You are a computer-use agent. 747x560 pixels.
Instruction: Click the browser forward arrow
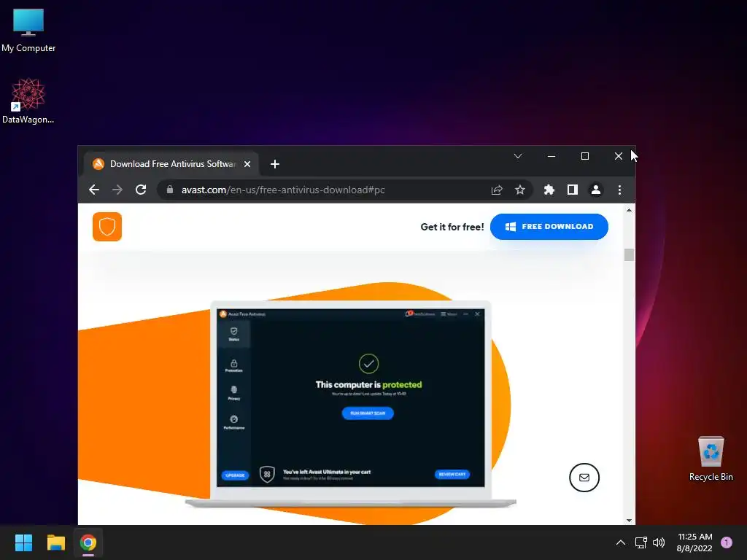(117, 190)
